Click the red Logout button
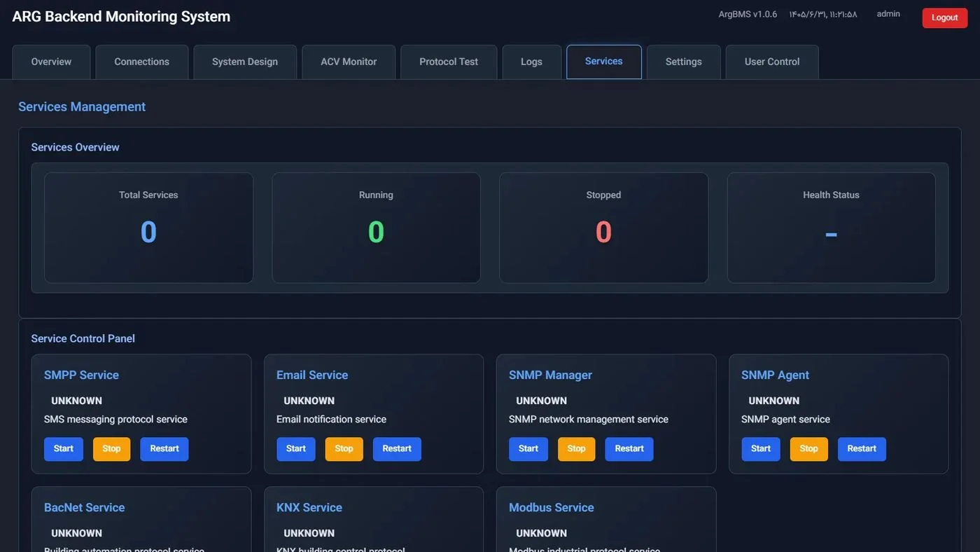This screenshot has width=980, height=552. coord(945,18)
